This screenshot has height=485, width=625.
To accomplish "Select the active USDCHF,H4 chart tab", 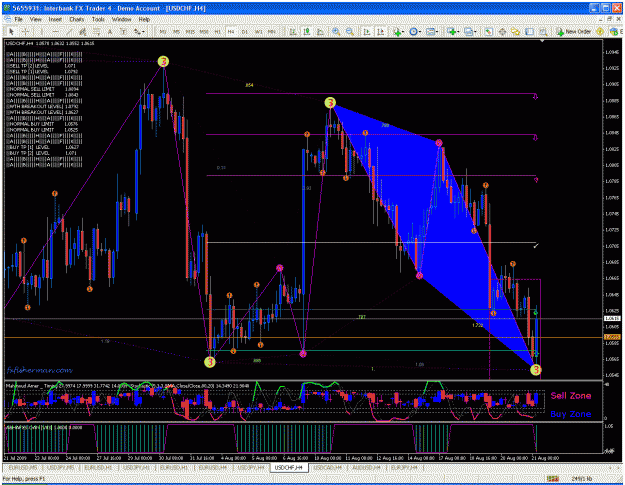I will 289,467.
